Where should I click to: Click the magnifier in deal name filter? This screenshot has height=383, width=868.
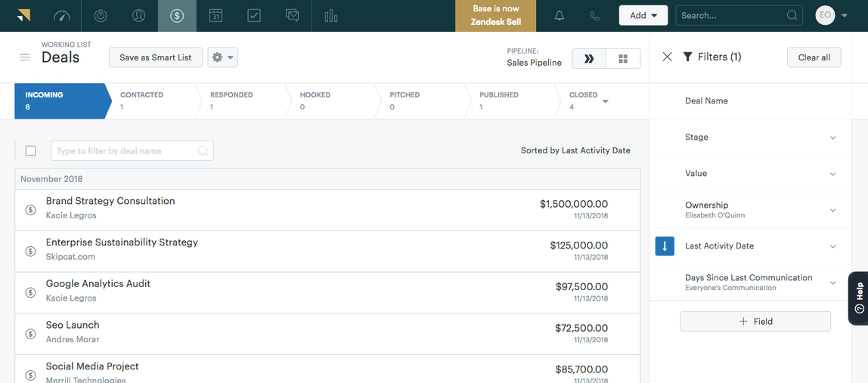(203, 150)
